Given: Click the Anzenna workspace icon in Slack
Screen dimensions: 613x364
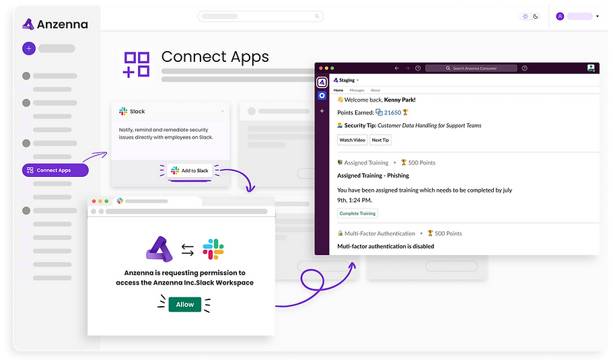Looking at the screenshot, I should (322, 82).
